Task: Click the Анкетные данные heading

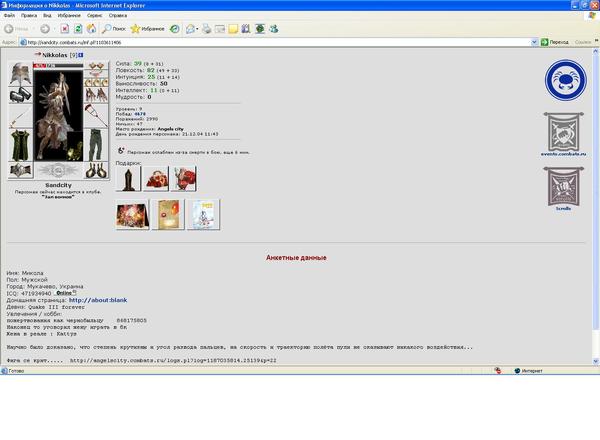Action: point(296,258)
